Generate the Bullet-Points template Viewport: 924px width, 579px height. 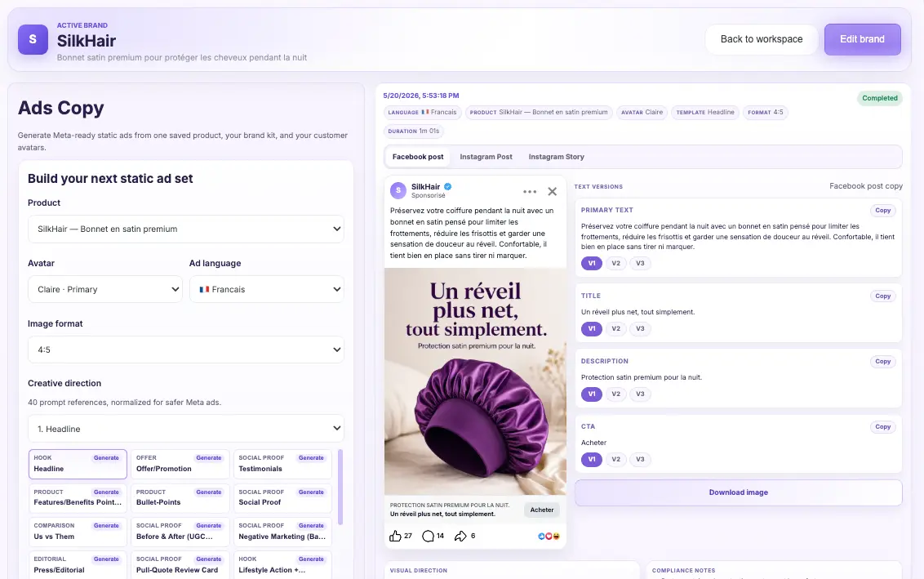click(209, 492)
